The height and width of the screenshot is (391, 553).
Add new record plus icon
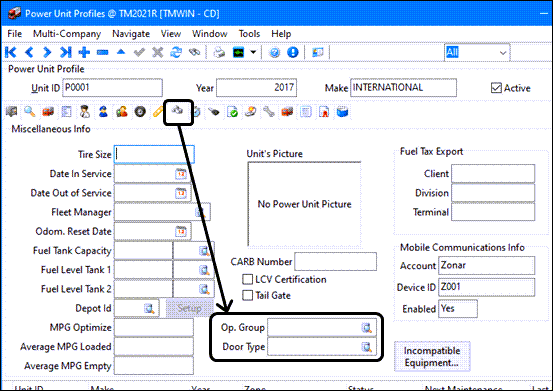click(84, 53)
